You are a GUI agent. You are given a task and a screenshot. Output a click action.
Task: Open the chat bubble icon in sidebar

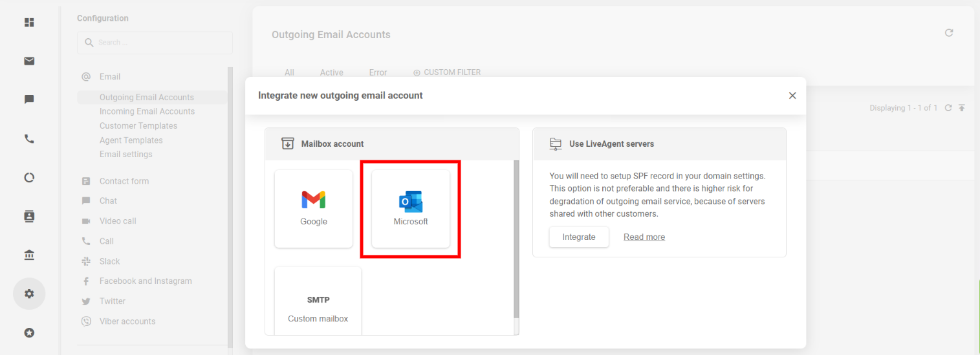(29, 100)
